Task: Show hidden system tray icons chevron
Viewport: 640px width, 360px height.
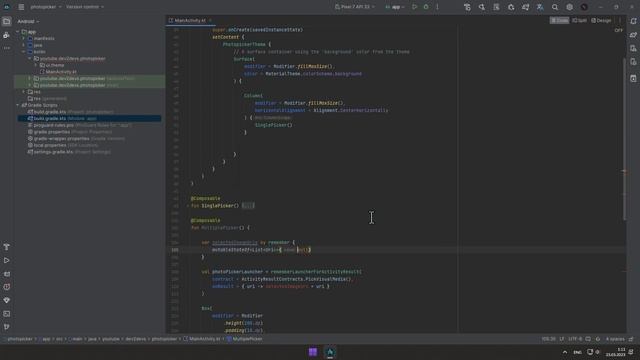Action: [565, 352]
